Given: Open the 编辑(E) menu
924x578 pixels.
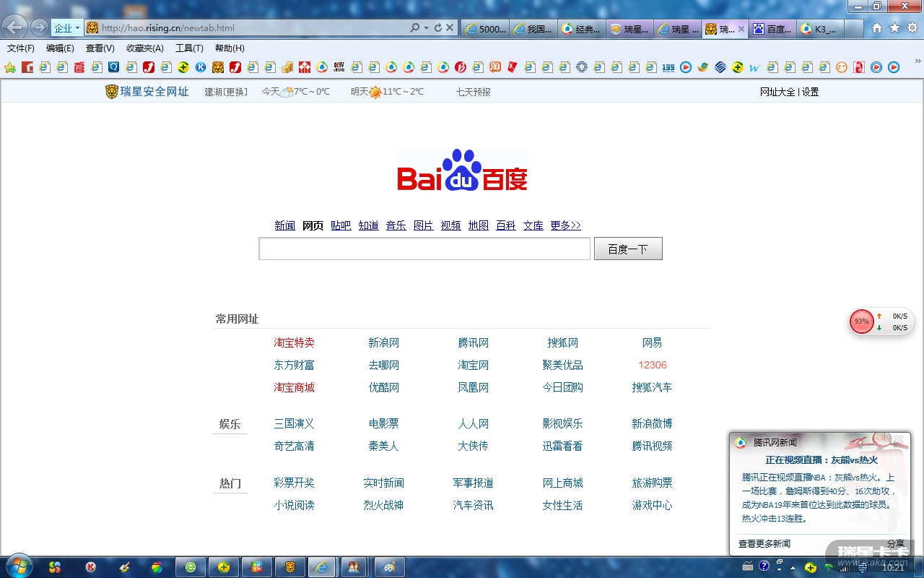Looking at the screenshot, I should [x=60, y=48].
